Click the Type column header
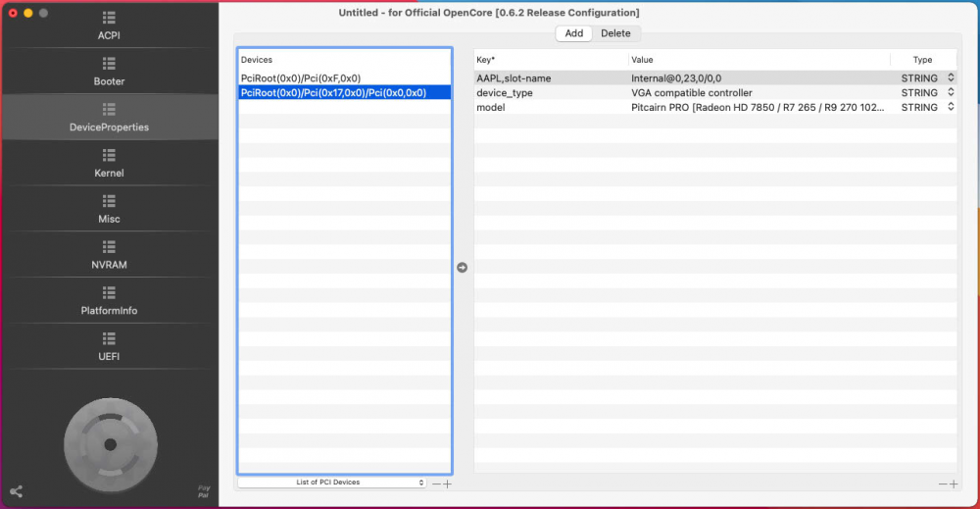The image size is (980, 509). (922, 60)
